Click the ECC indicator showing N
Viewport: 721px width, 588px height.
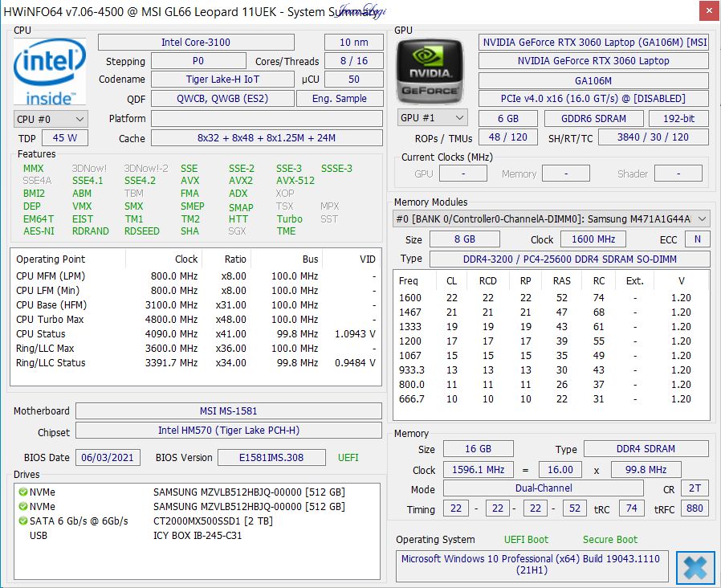coord(697,239)
